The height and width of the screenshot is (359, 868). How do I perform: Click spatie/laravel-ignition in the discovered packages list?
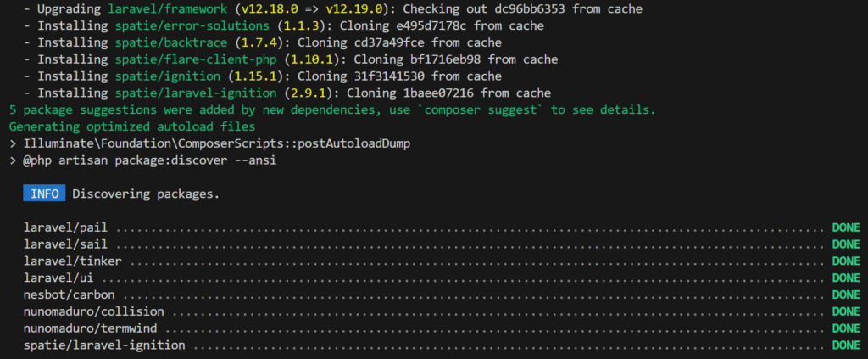pyautogui.click(x=104, y=345)
